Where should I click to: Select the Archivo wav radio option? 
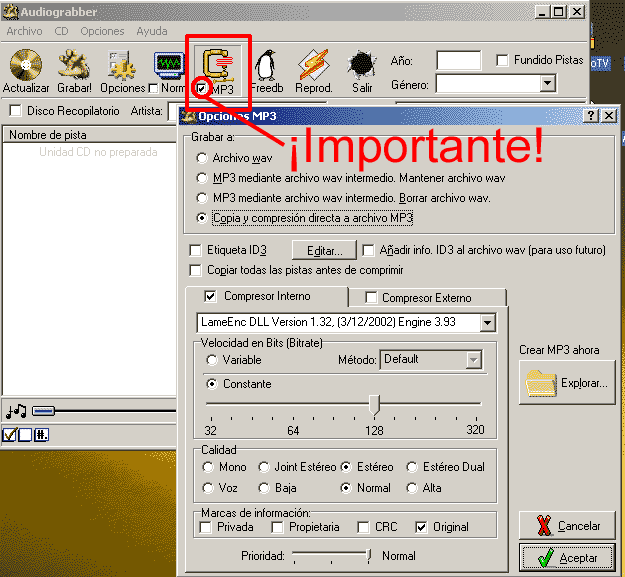(202, 158)
